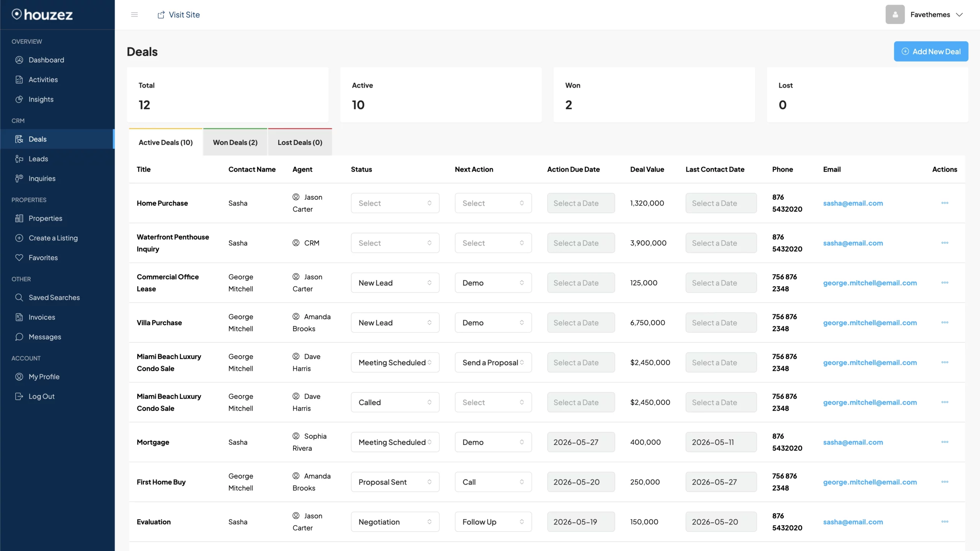Select Deals in the CRM sidebar
980x551 pixels.
point(57,139)
